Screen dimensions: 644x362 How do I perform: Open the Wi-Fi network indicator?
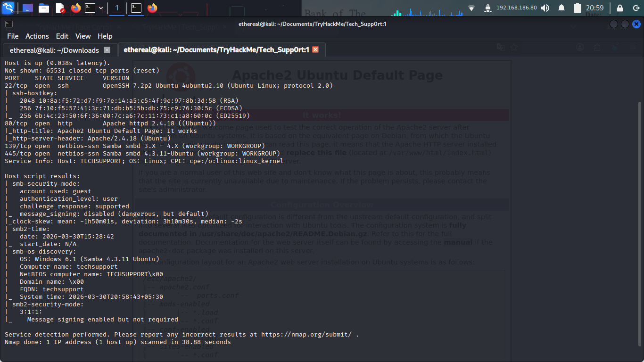click(x=471, y=8)
